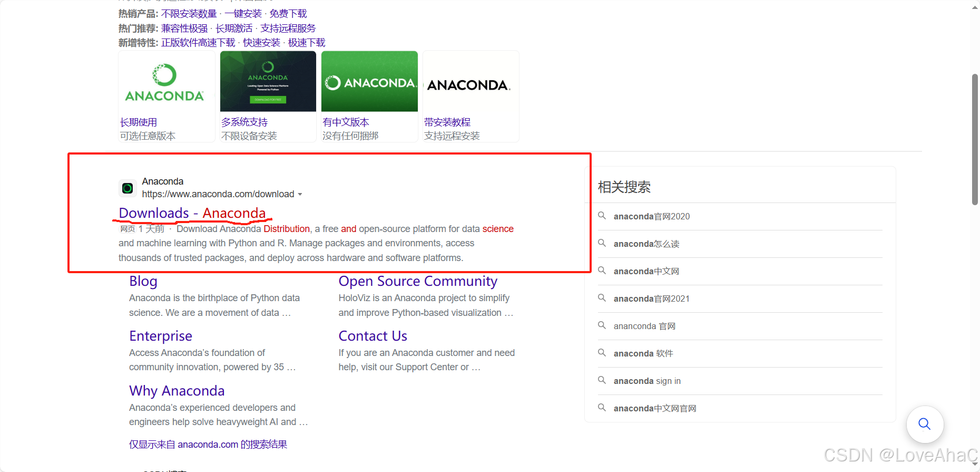Open the Enterprise sitelink
The width and height of the screenshot is (980, 472).
(x=161, y=336)
